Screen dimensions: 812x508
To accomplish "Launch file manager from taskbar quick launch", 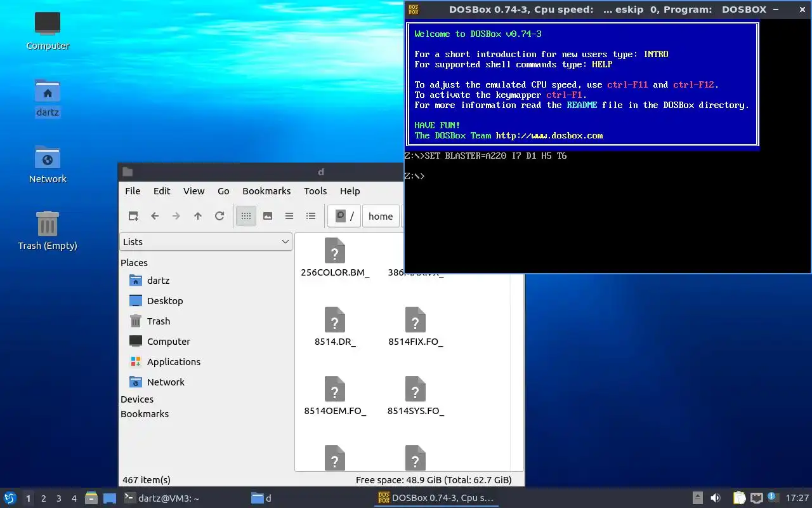I will [91, 498].
